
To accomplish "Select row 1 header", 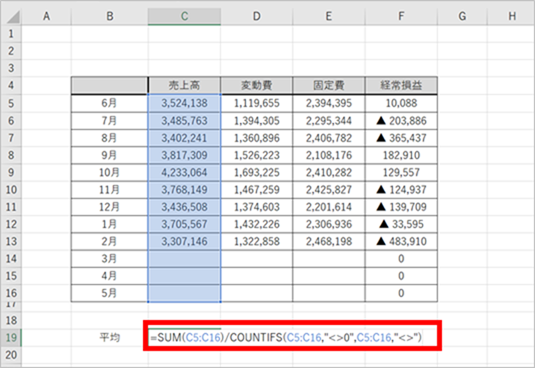I will (11, 34).
